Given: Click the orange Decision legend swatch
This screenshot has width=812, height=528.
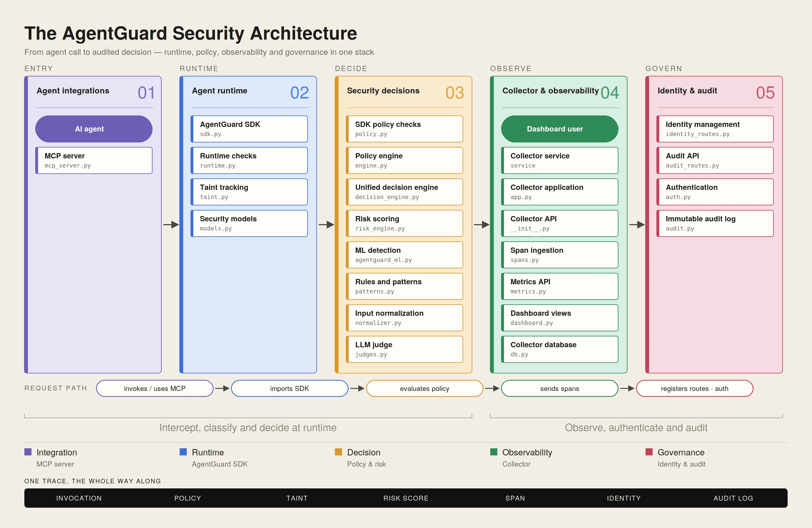Looking at the screenshot, I should tap(339, 452).
